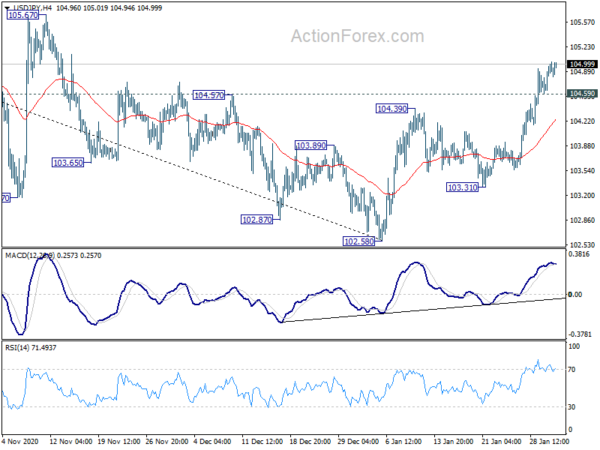Click the 105.230 price axis value

click(582, 47)
